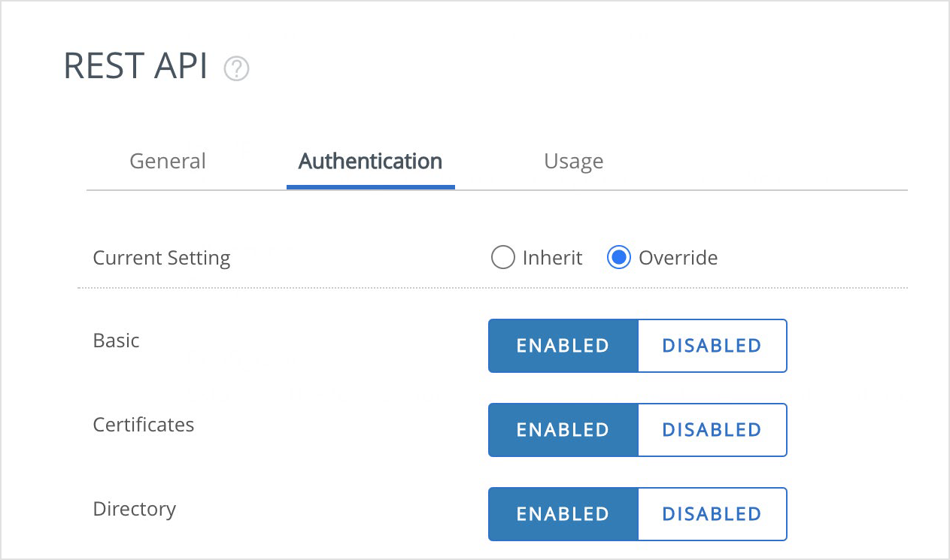Disable Basic authentication
Screen dimensions: 950x560
[x=711, y=346]
